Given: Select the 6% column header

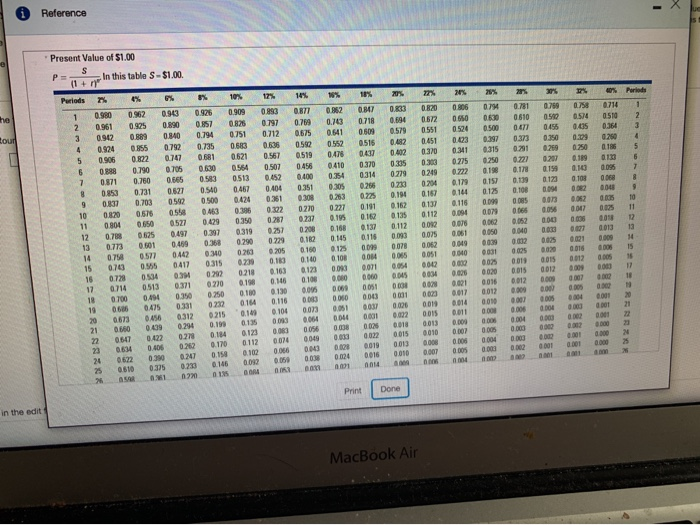Looking at the screenshot, I should 169,98.
